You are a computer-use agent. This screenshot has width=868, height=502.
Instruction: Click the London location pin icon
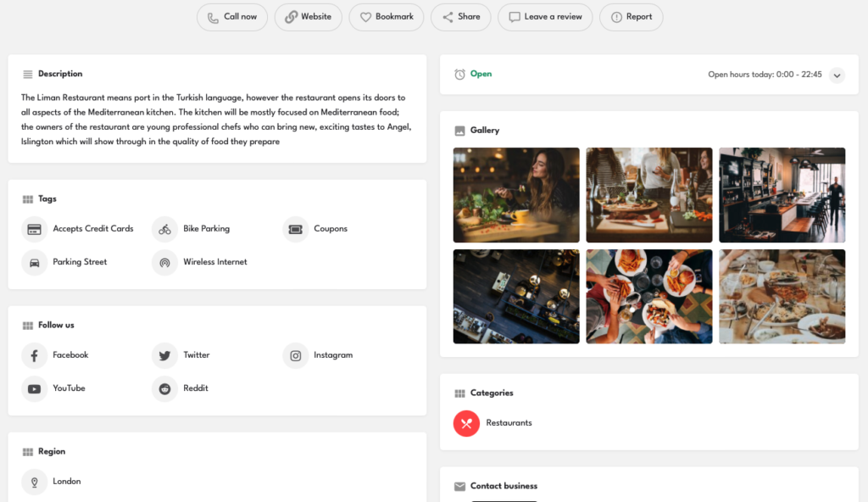(x=34, y=482)
